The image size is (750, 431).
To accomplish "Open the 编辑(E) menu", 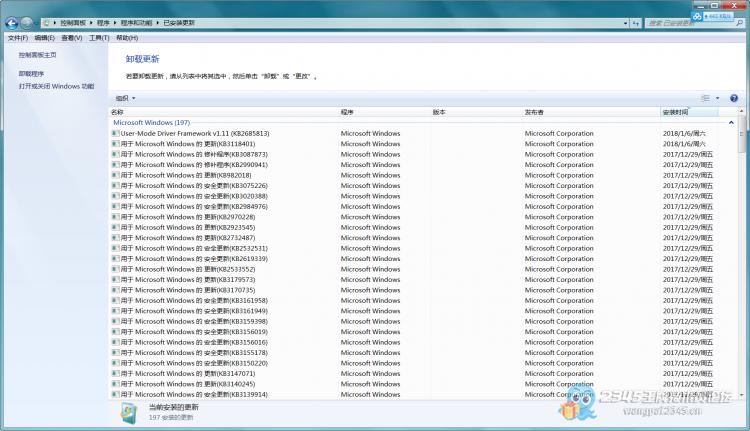I will point(44,38).
